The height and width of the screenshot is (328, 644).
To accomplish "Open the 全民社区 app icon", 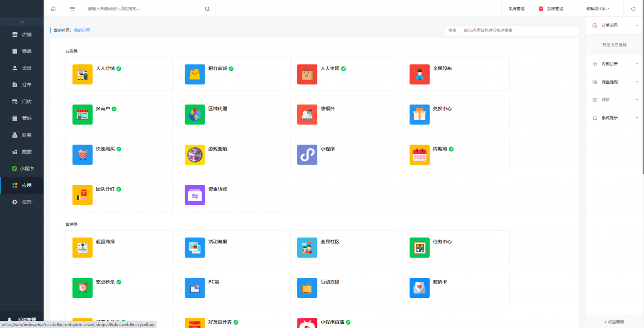I will [307, 248].
